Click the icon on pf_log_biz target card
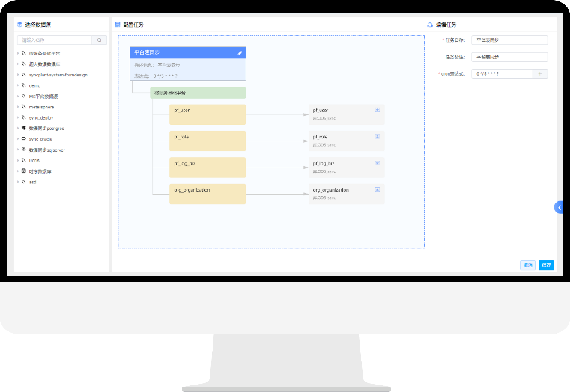The image size is (570, 392). point(377,162)
